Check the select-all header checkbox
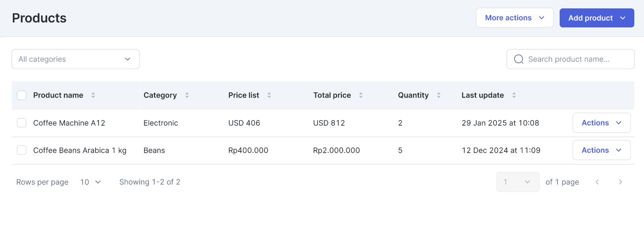644x230 pixels. click(x=22, y=95)
